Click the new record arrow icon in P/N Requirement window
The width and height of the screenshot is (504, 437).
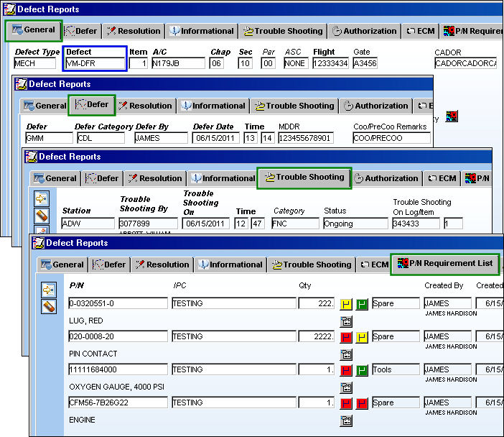click(49, 290)
